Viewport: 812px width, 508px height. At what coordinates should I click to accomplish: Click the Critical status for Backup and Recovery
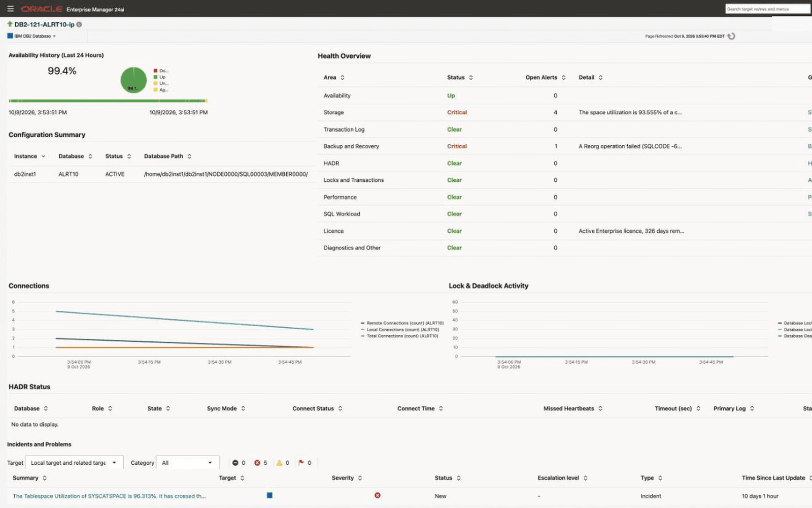pos(457,146)
